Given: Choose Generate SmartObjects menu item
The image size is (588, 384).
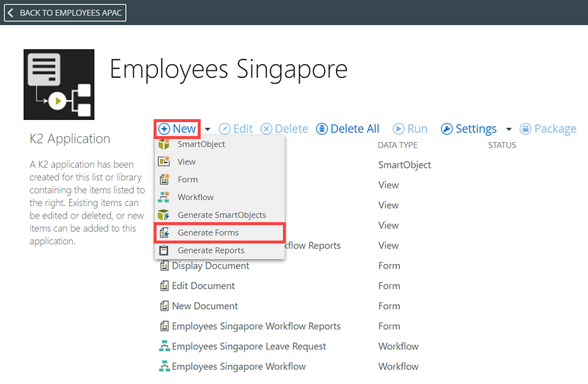Looking at the screenshot, I should [219, 215].
